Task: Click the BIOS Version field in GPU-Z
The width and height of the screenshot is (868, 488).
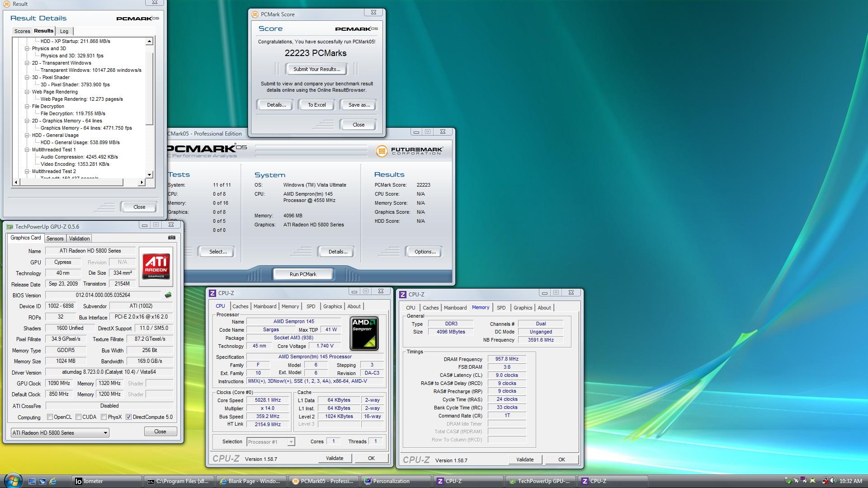Action: point(103,295)
